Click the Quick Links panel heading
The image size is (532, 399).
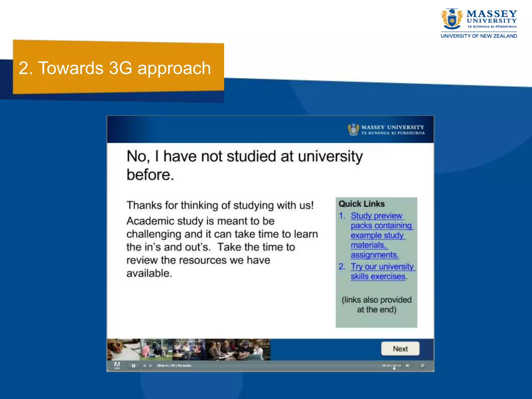point(361,204)
